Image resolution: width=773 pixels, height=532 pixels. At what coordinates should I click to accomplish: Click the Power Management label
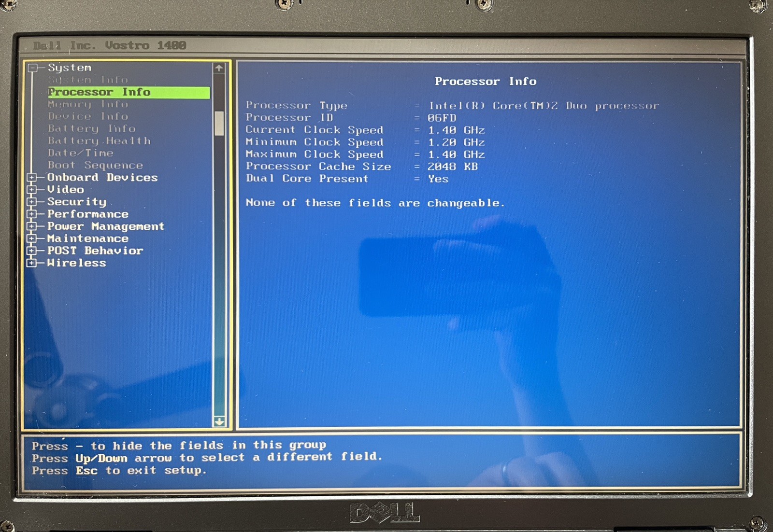(106, 226)
